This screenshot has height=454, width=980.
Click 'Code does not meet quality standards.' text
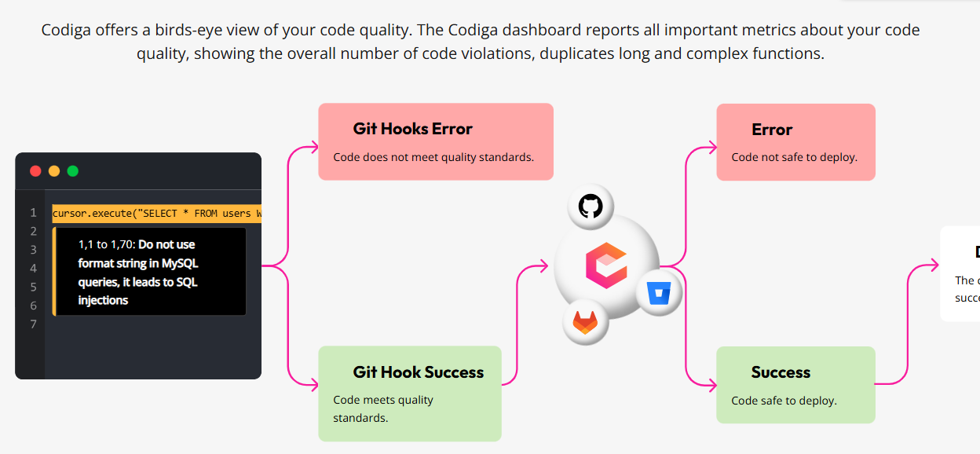coord(433,157)
